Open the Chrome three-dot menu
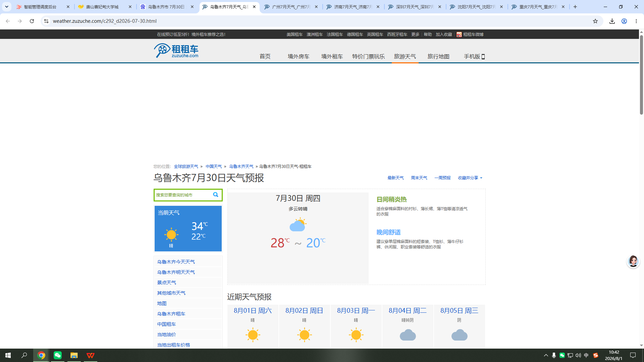This screenshot has width=644, height=362. point(636,21)
